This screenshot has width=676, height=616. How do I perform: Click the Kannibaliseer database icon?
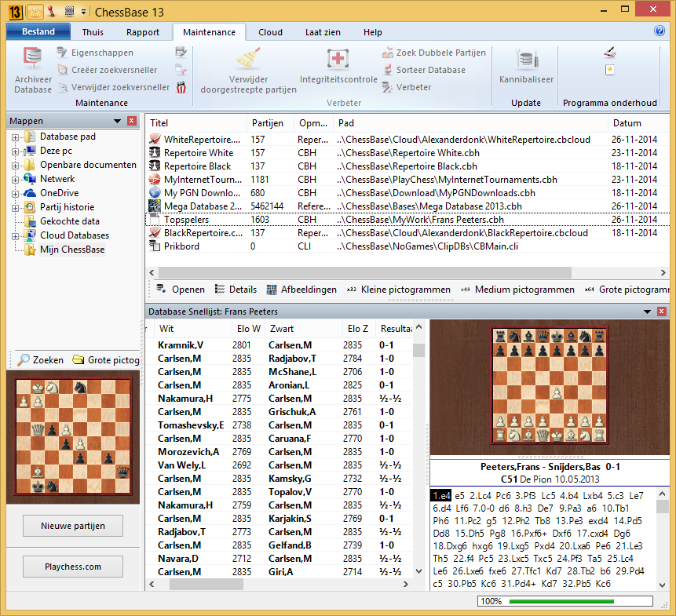[x=526, y=59]
